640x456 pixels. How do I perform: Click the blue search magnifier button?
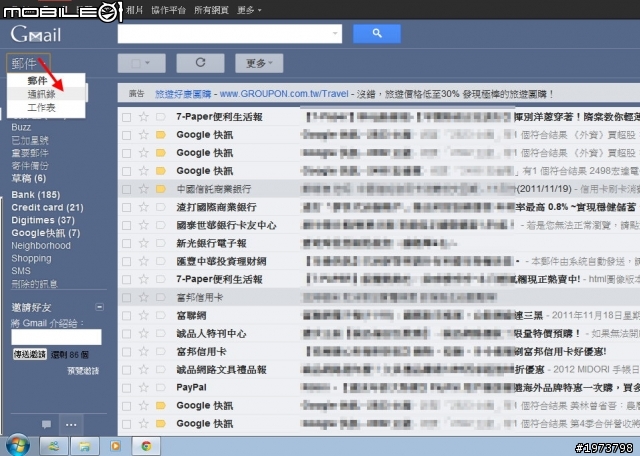click(x=377, y=33)
